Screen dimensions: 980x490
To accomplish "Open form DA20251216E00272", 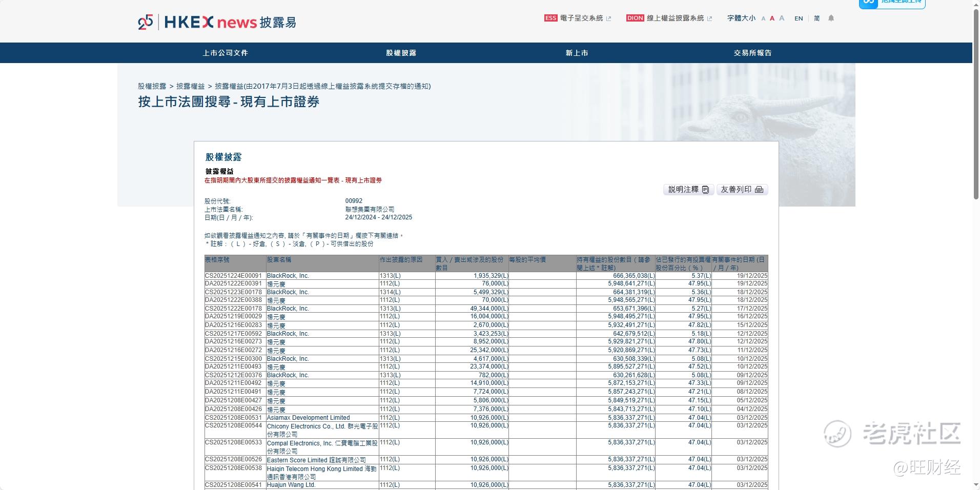I will (x=233, y=350).
